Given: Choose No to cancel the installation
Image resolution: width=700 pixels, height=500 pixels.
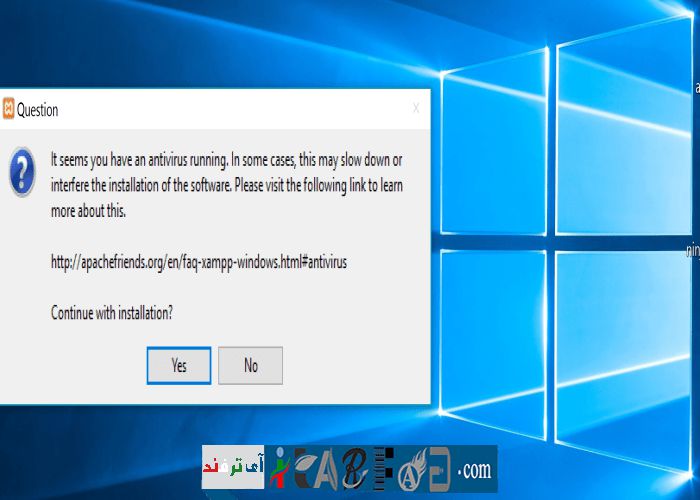Looking at the screenshot, I should click(250, 366).
